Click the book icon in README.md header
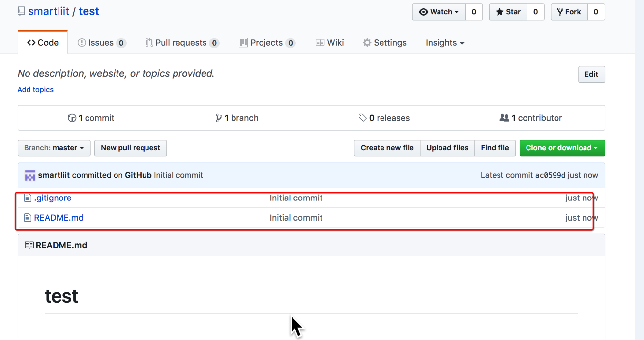Screen dimensions: 644x340 click(29, 245)
